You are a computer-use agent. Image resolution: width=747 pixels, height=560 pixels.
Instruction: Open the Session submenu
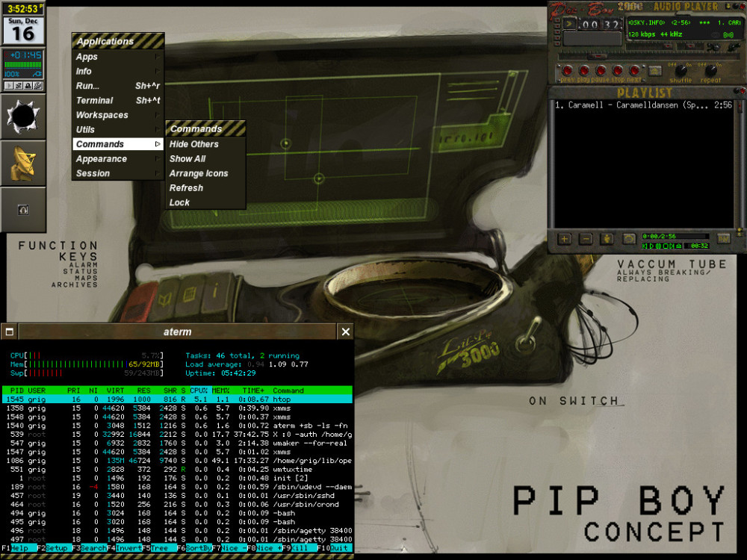pyautogui.click(x=118, y=173)
